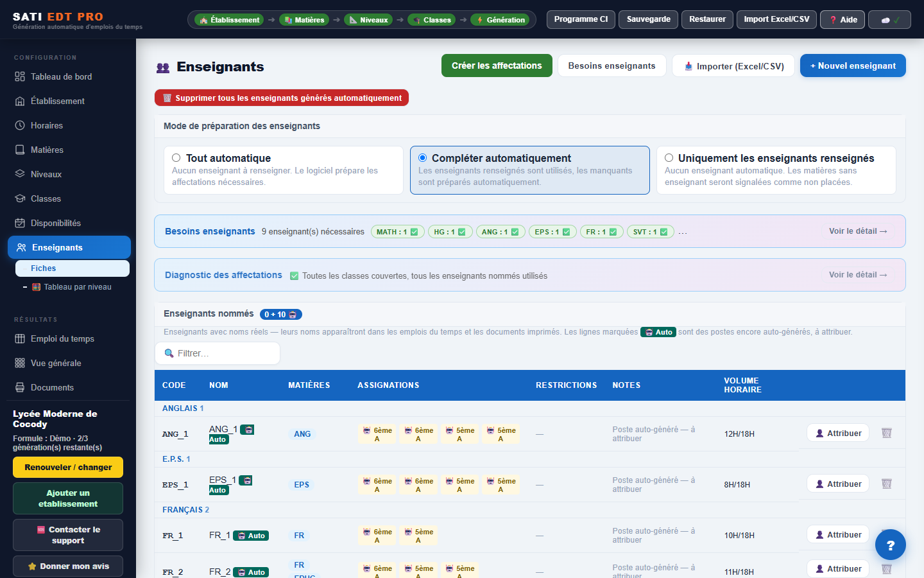924x578 pixels.
Task: Select Uniquement les enseignants renseignés radio
Action: (669, 158)
